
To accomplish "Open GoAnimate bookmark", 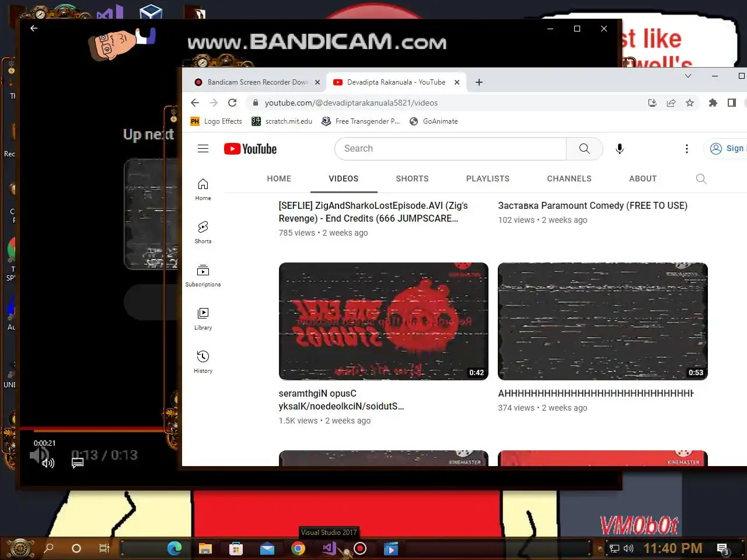I will pyautogui.click(x=434, y=121).
